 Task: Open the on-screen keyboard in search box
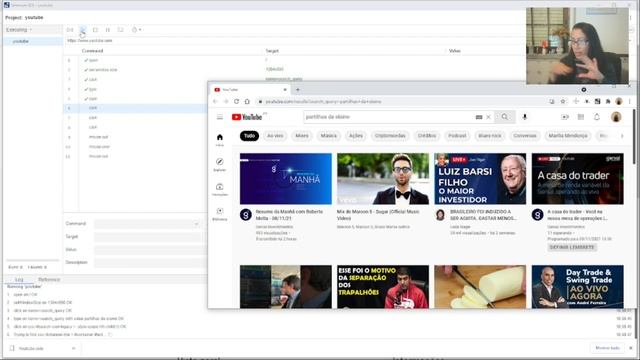pyautogui.click(x=479, y=117)
